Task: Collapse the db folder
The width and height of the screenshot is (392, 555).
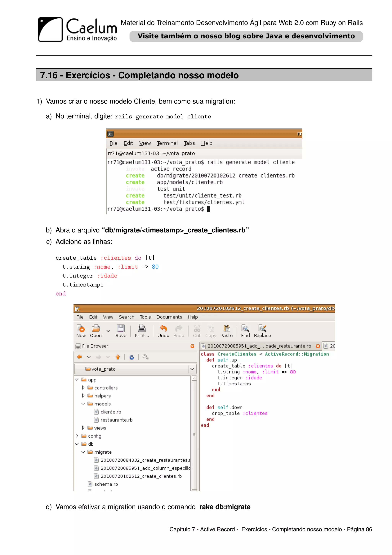Action: pos(77,444)
